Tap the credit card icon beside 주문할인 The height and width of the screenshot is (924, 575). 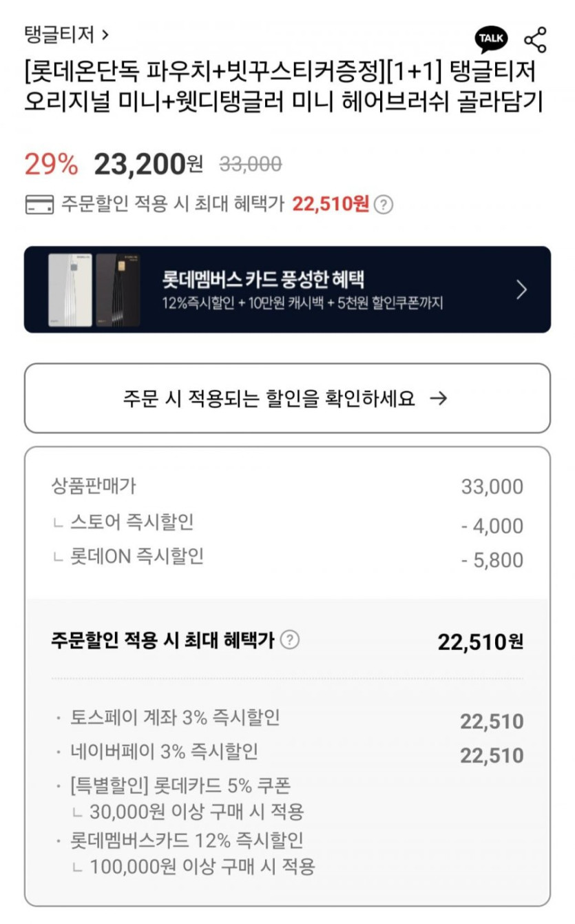(x=39, y=205)
